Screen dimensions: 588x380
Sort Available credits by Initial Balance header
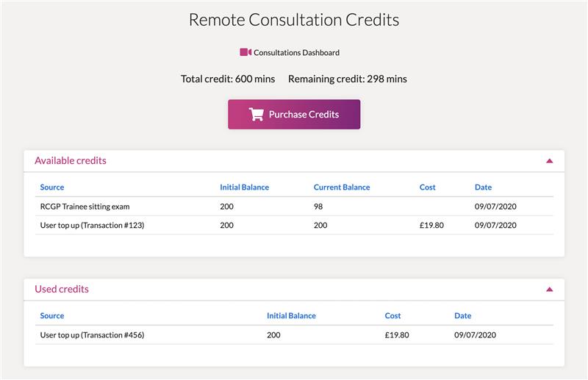(245, 187)
